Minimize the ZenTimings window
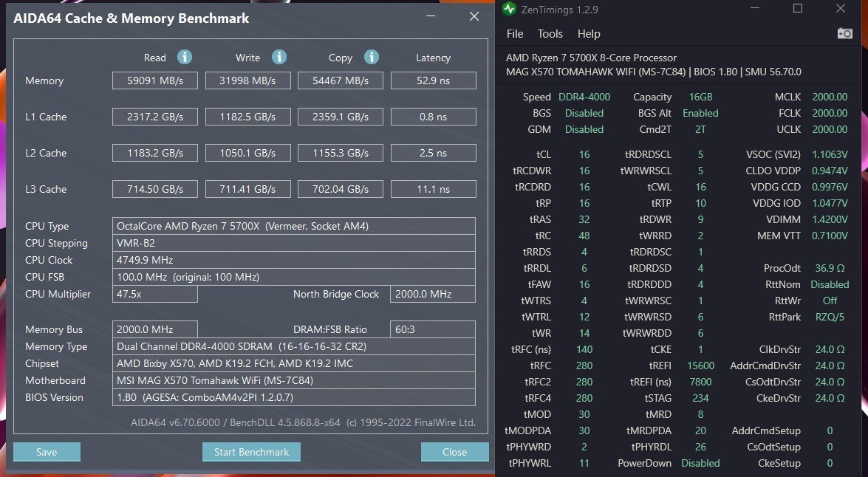The width and height of the screenshot is (868, 477). [x=756, y=8]
